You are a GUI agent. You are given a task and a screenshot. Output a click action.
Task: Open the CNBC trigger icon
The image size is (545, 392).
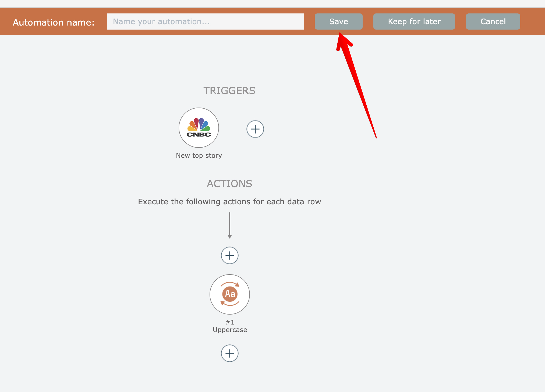[199, 128]
